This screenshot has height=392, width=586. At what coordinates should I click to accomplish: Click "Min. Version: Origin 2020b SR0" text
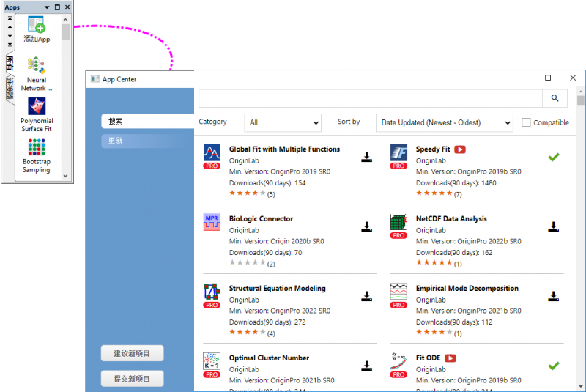[x=277, y=241]
